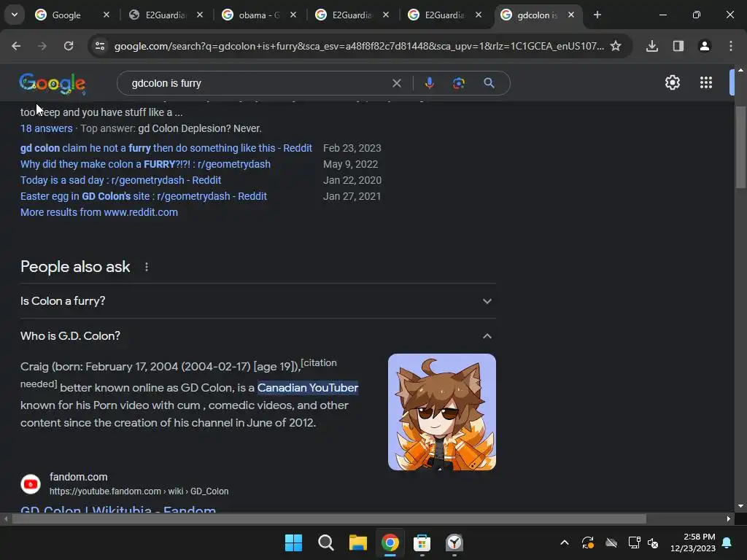Image resolution: width=747 pixels, height=560 pixels.
Task: Open site information icon in address bar
Action: [x=100, y=46]
